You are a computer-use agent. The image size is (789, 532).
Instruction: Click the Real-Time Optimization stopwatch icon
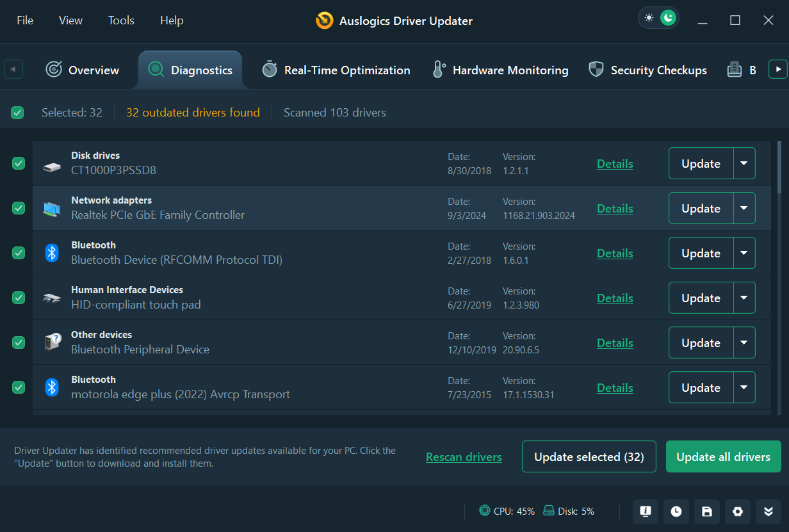pos(270,70)
